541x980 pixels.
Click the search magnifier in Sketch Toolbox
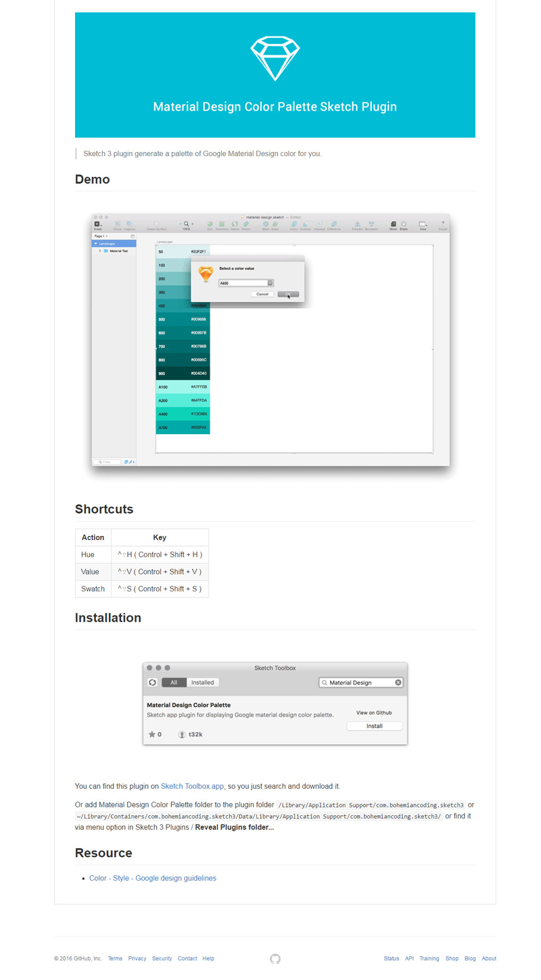tap(325, 683)
